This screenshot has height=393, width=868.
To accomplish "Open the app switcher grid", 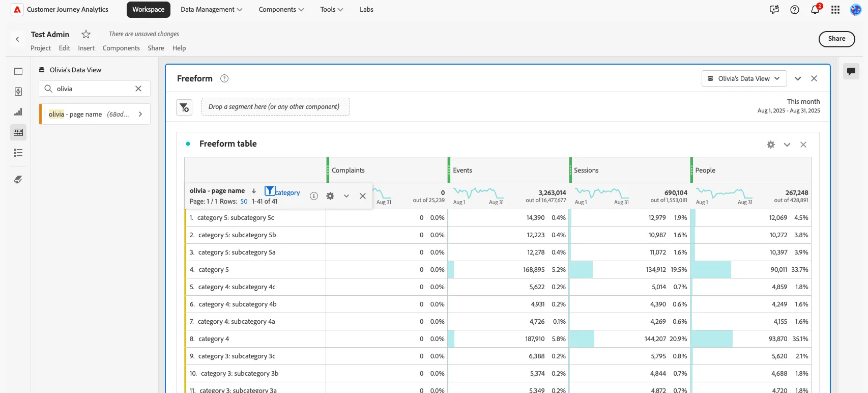I will [x=835, y=10].
